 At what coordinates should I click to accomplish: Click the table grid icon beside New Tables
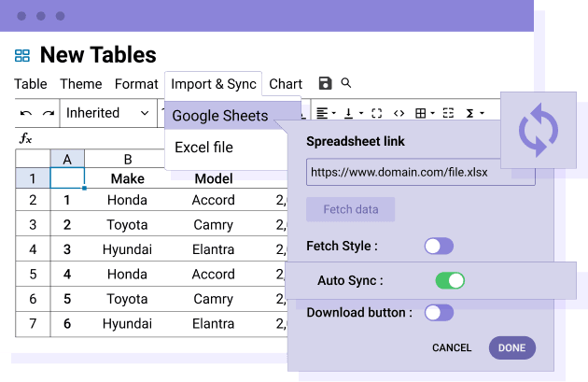(22, 56)
